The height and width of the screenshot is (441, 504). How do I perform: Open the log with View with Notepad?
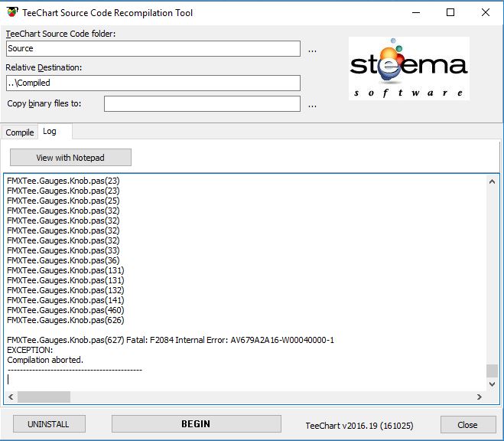(70, 158)
